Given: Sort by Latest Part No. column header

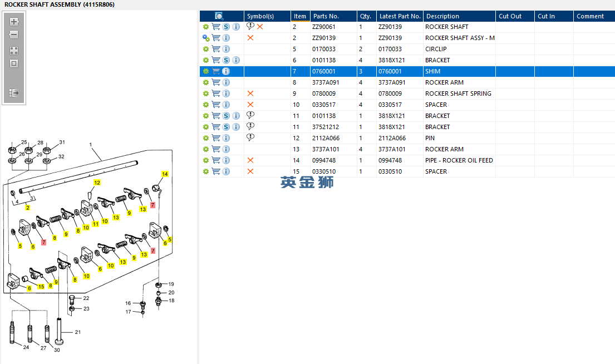Looking at the screenshot, I should pos(400,16).
